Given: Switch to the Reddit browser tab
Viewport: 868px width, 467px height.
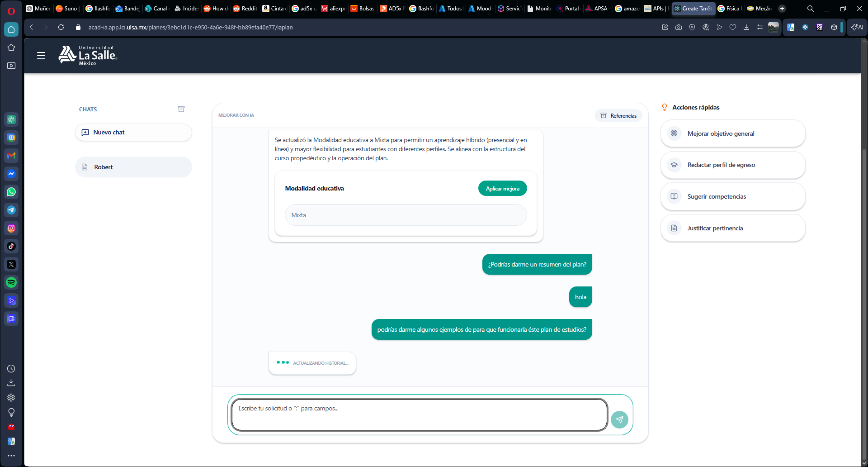Looking at the screenshot, I should coord(245,9).
